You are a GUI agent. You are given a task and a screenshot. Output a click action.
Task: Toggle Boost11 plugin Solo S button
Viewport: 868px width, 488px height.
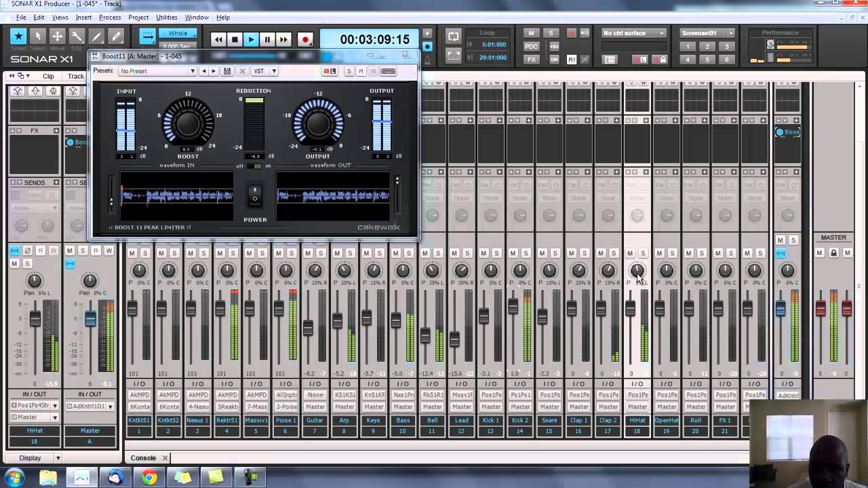(349, 71)
